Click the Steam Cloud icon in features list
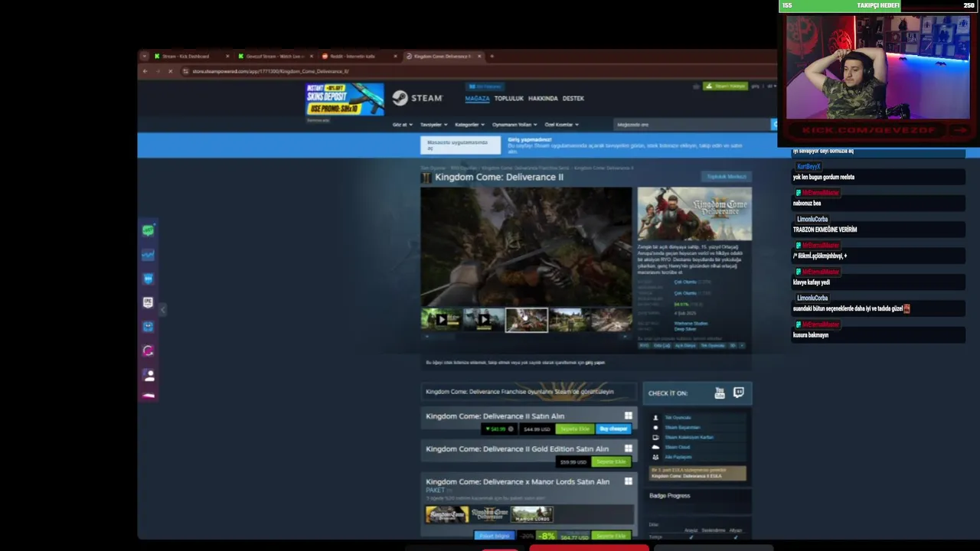Screen dimensions: 980x551 [655, 447]
